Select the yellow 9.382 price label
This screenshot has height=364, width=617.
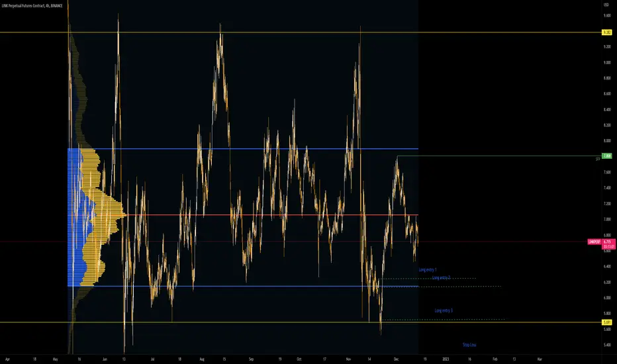click(x=607, y=32)
